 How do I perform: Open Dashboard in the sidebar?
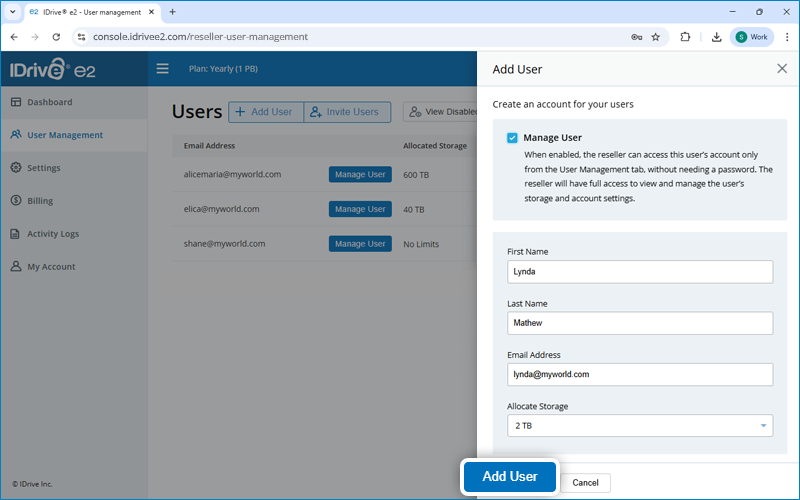(49, 102)
